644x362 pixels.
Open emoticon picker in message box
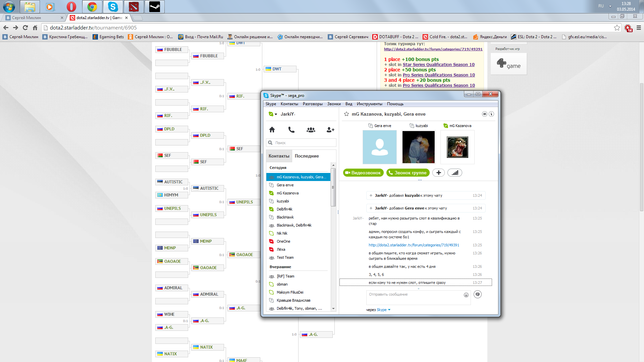466,295
